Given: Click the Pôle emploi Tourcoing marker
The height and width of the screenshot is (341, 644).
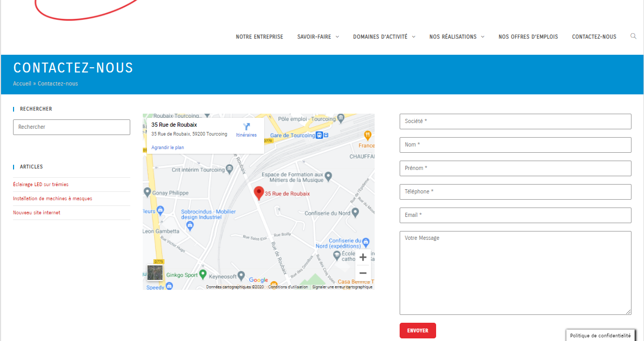Looking at the screenshot, I should pyautogui.click(x=341, y=118).
